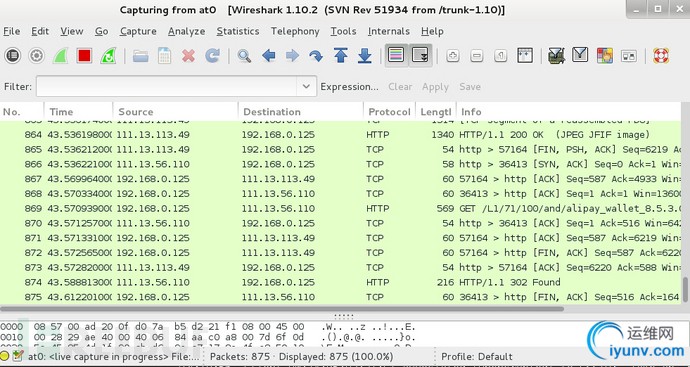Open the filter Expression... dialog
Viewport: 690px width, 367px height.
click(349, 87)
